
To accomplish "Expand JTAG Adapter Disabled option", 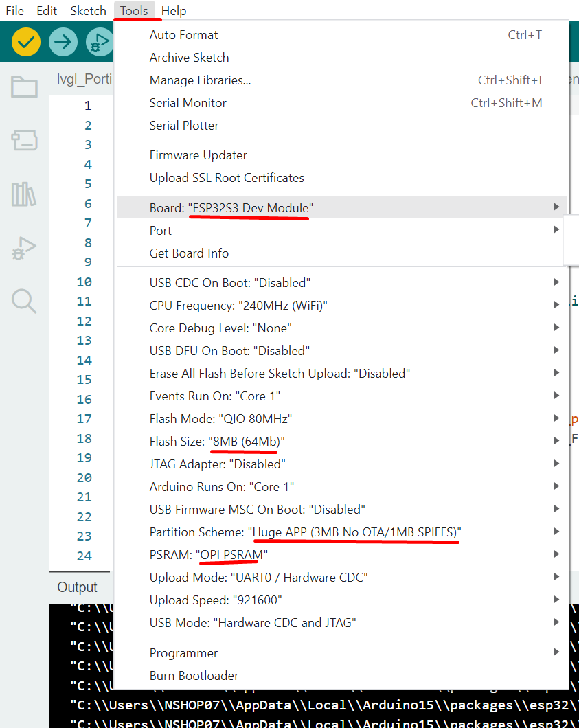I will (341, 464).
